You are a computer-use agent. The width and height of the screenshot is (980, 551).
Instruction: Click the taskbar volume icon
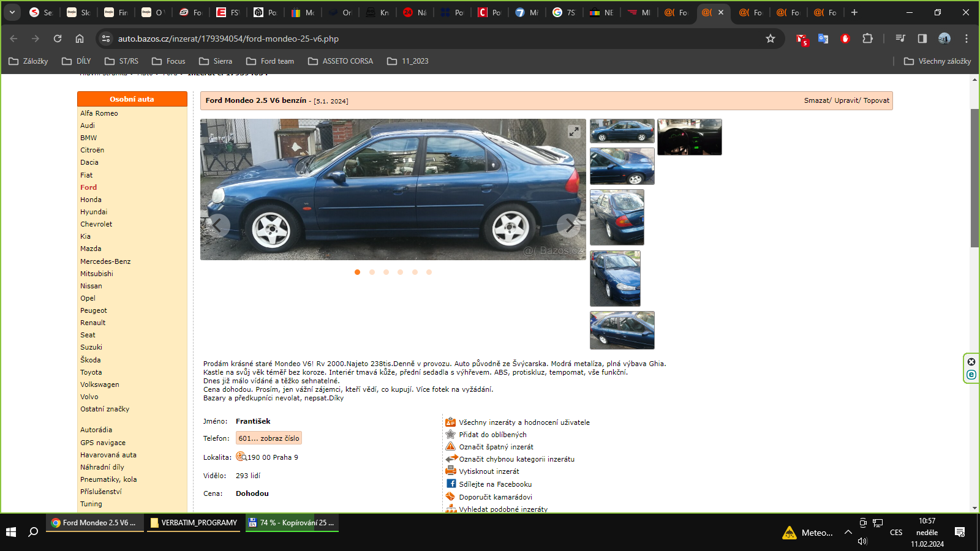[863, 541]
